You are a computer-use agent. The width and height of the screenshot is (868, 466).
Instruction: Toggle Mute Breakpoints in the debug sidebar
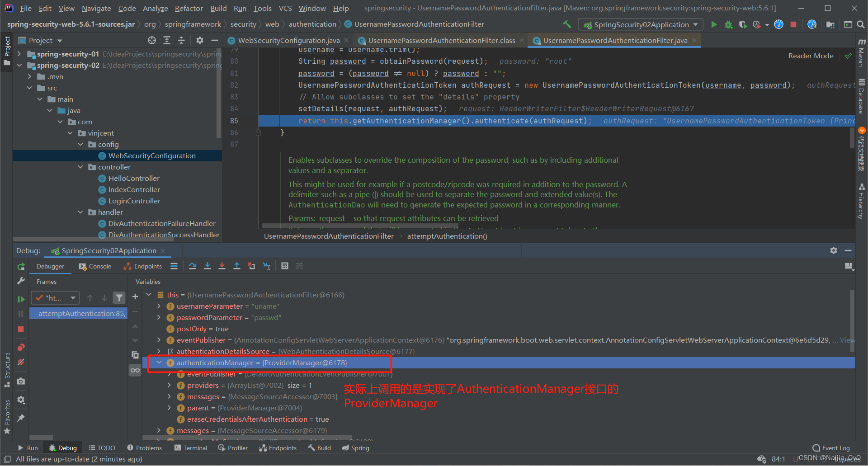click(21, 362)
